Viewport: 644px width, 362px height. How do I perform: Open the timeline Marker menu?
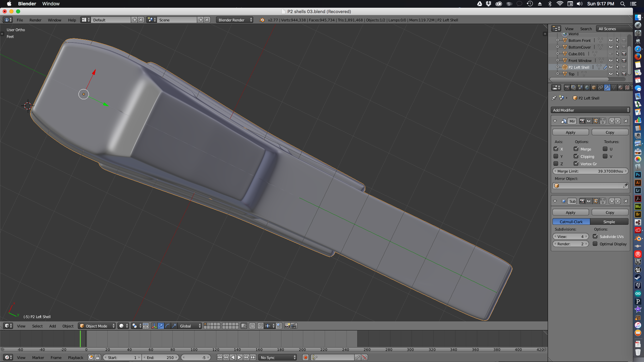click(x=38, y=357)
